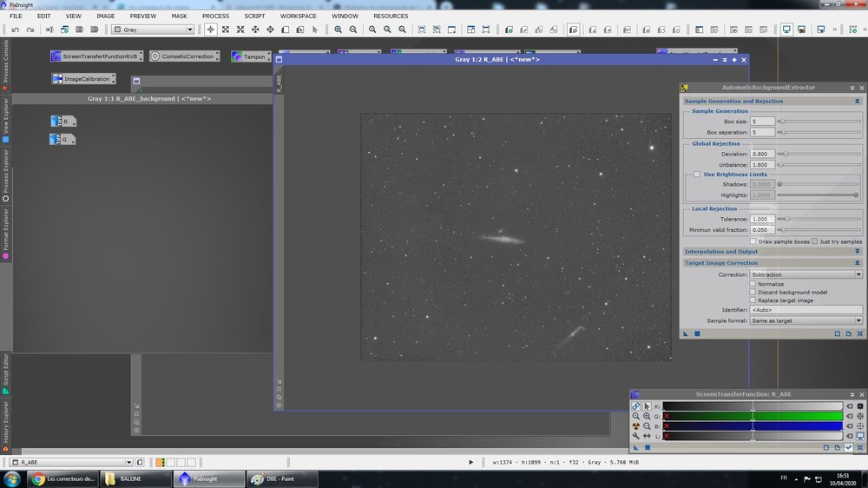This screenshot has height=488, width=868.
Task: Click the Deviation slider track
Action: pos(820,154)
